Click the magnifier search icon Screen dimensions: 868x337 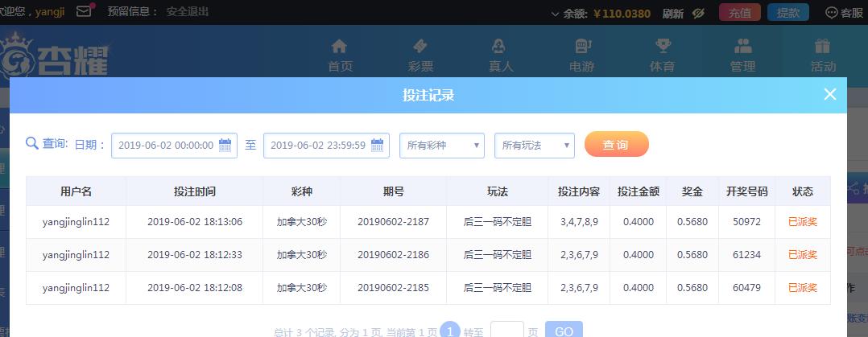point(32,144)
